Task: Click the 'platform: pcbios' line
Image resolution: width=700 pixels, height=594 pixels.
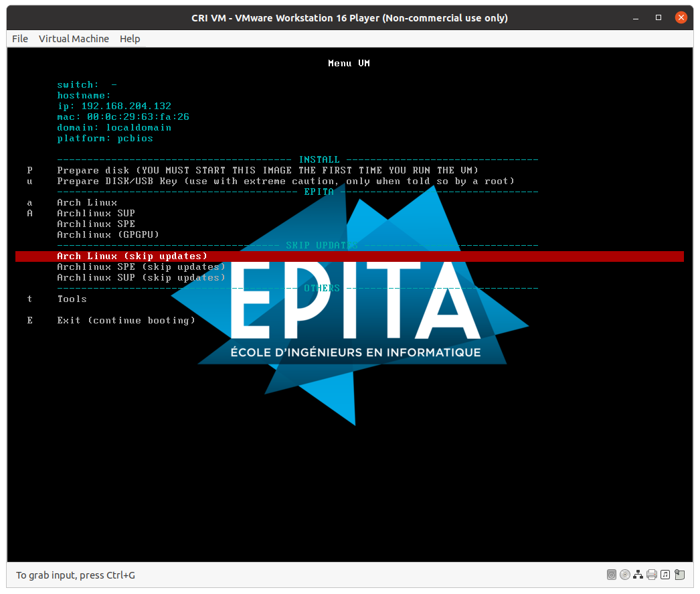Action: [105, 139]
